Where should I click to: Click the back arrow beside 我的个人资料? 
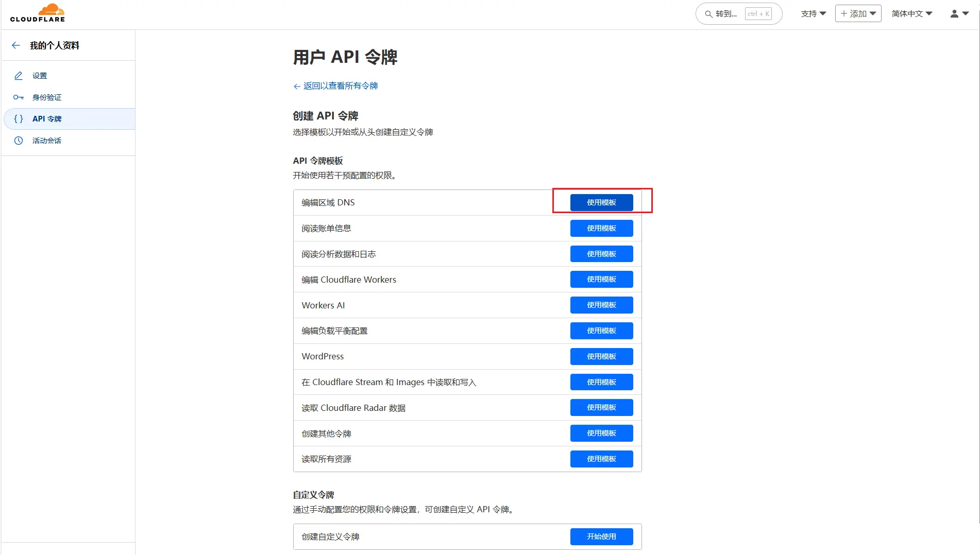16,45
